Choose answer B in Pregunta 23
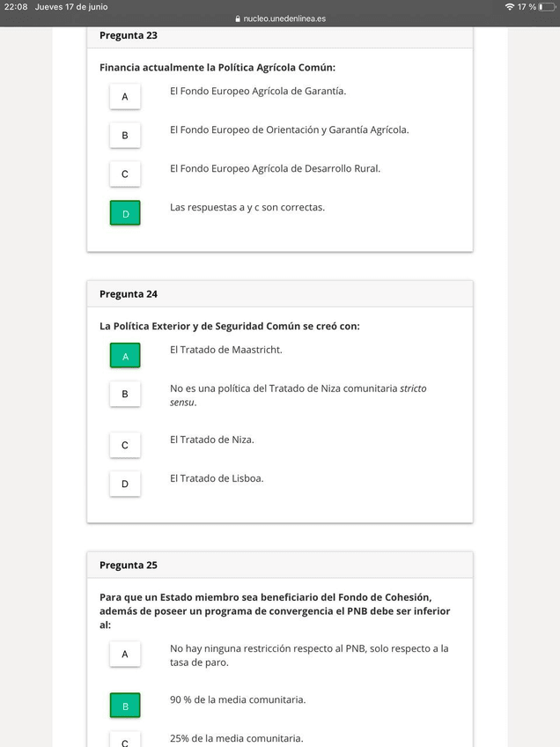Screen dimensions: 560x747 (x=125, y=135)
